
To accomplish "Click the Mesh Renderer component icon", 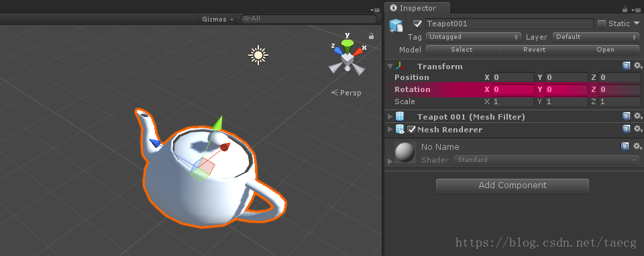I will coord(400,129).
